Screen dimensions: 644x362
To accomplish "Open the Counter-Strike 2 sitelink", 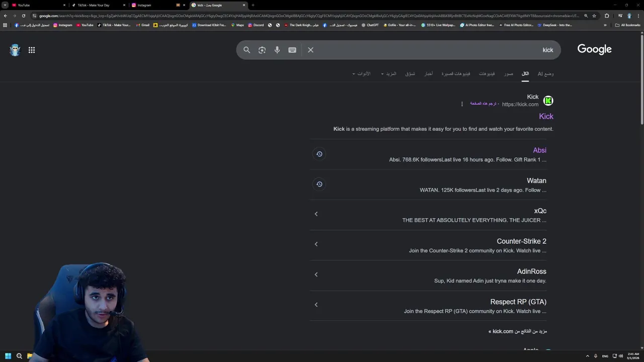I will click(x=521, y=241).
